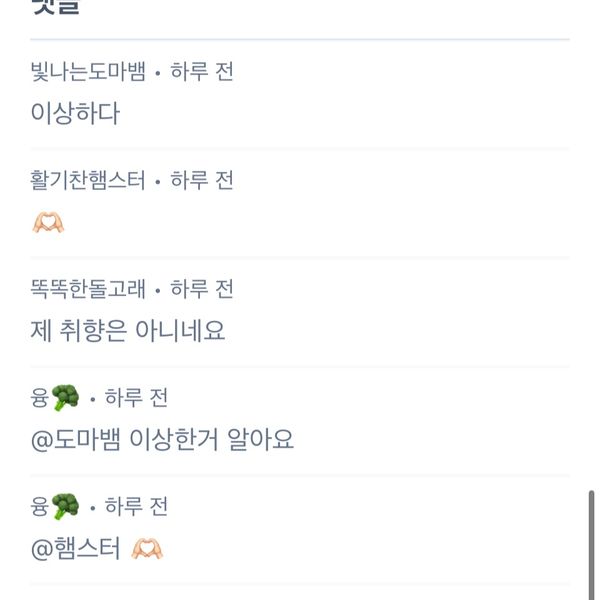Click 하루 전 timestamp of 빛나는도마뱀 comment
600x600 pixels.
pos(202,71)
